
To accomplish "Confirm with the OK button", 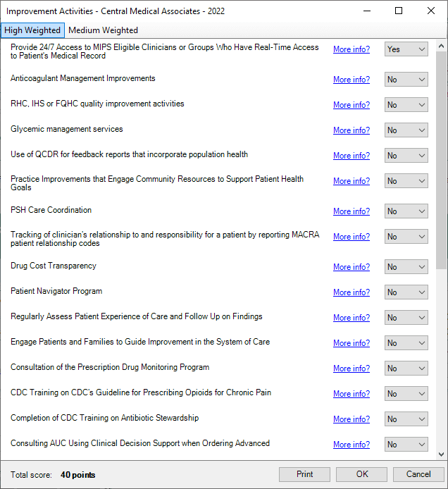I will coord(361,474).
